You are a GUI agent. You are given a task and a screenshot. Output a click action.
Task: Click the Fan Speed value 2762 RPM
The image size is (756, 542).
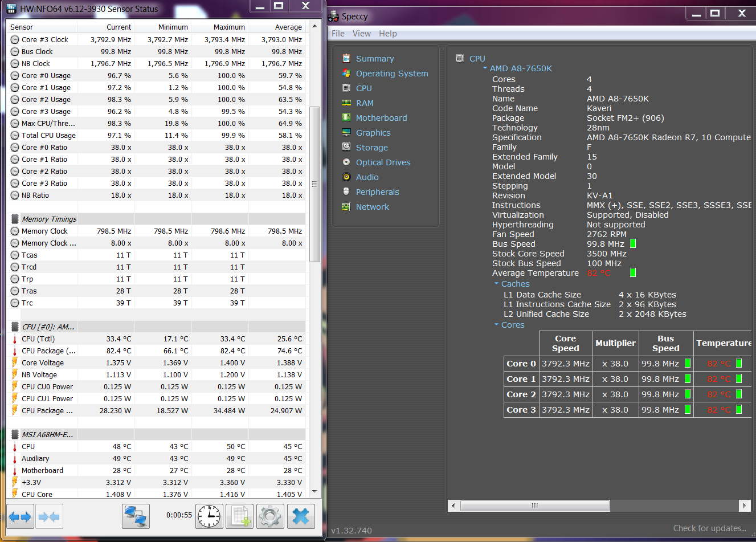(x=606, y=234)
